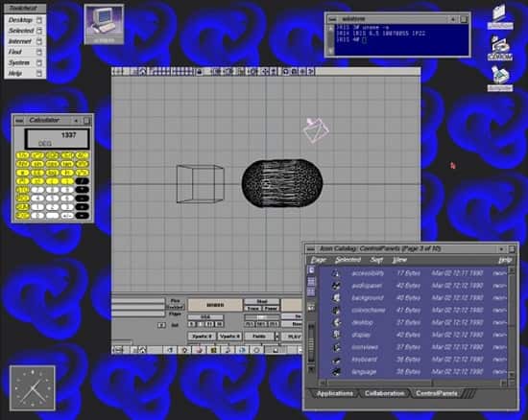Select the wireframe cube in Blender's viewport
This screenshot has height=420, width=528.
click(200, 184)
